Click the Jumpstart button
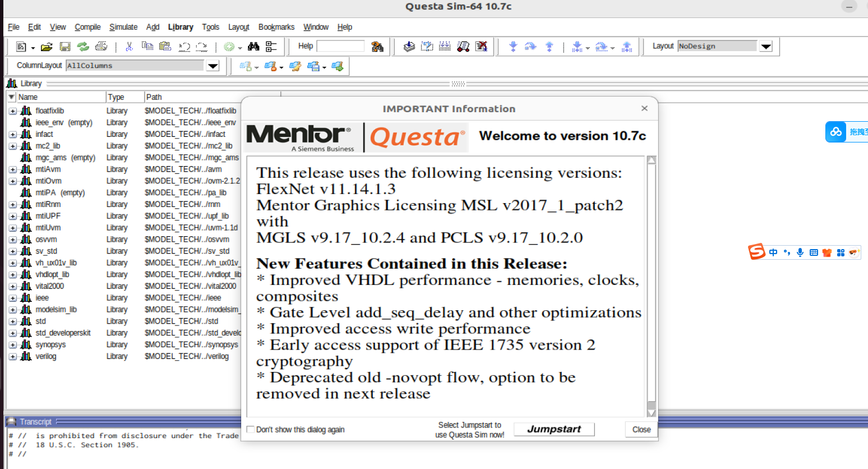Image resolution: width=868 pixels, height=469 pixels. point(554,429)
